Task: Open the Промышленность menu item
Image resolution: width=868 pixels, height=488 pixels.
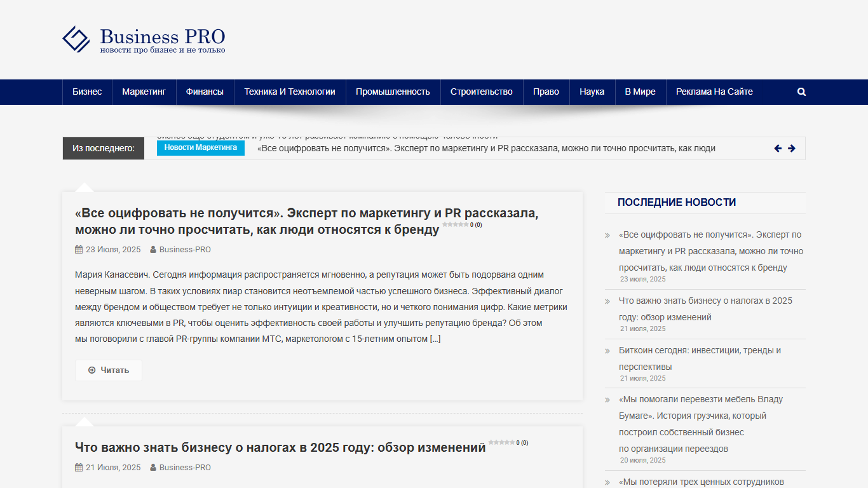Action: point(393,92)
